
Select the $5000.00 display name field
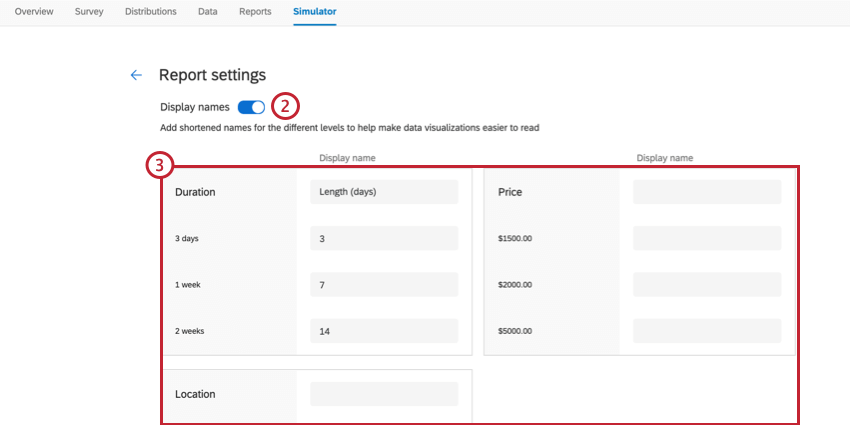(707, 331)
